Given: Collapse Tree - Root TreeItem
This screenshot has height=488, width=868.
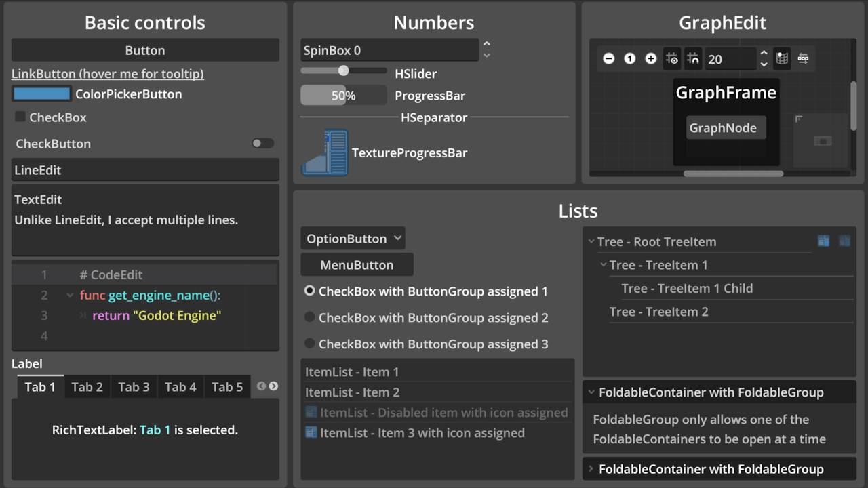Looking at the screenshot, I should [x=591, y=241].
